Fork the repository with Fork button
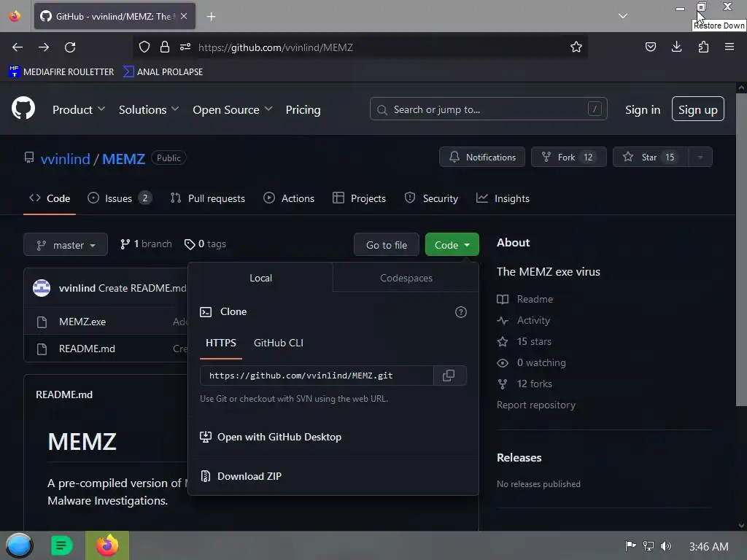The image size is (747, 560). click(569, 157)
